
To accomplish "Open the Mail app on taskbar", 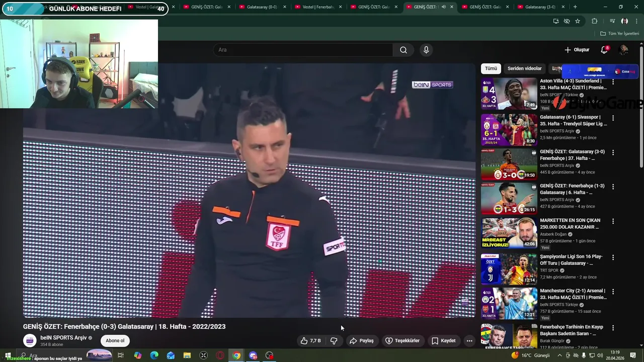I will coord(171,355).
